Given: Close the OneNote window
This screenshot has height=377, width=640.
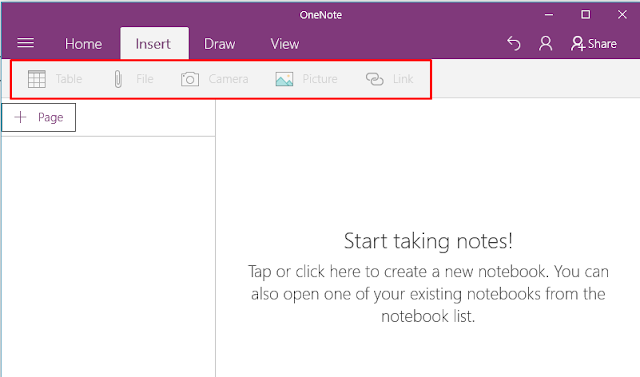Looking at the screenshot, I should click(x=622, y=15).
